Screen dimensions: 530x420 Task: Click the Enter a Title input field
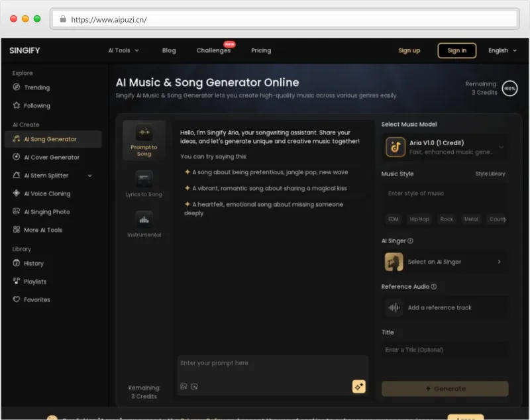pos(444,350)
